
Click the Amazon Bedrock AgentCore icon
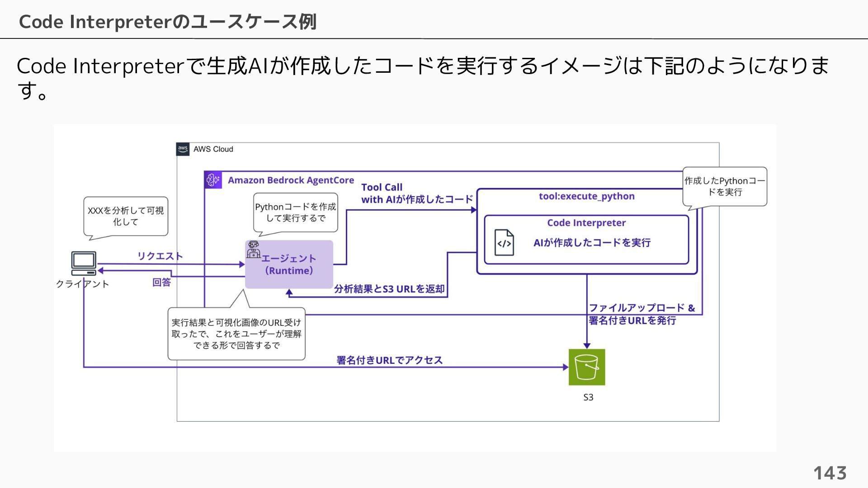click(x=213, y=180)
